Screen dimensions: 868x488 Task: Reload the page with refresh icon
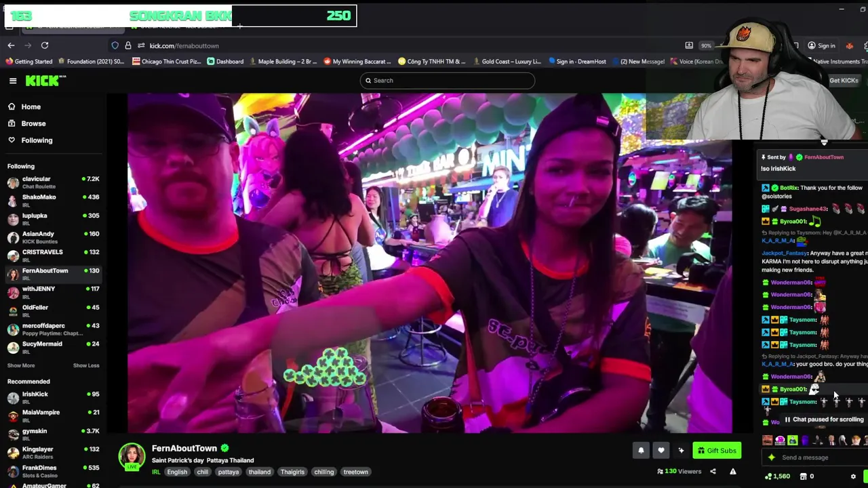pos(45,45)
